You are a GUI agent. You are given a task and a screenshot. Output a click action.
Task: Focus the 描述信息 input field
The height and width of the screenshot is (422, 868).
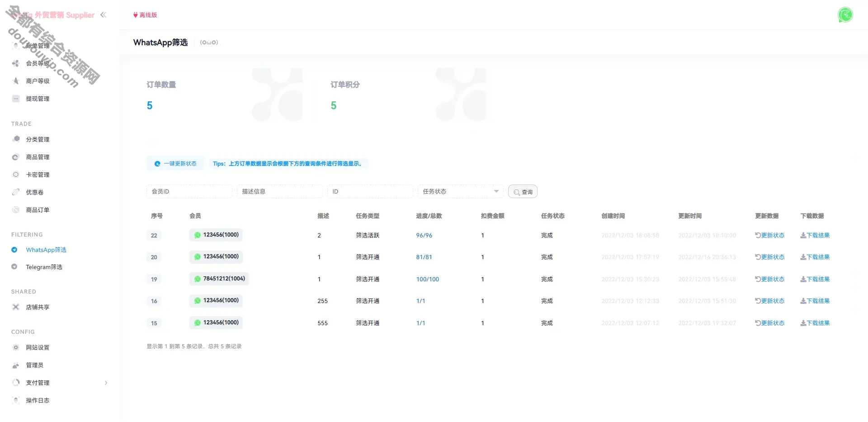point(279,191)
